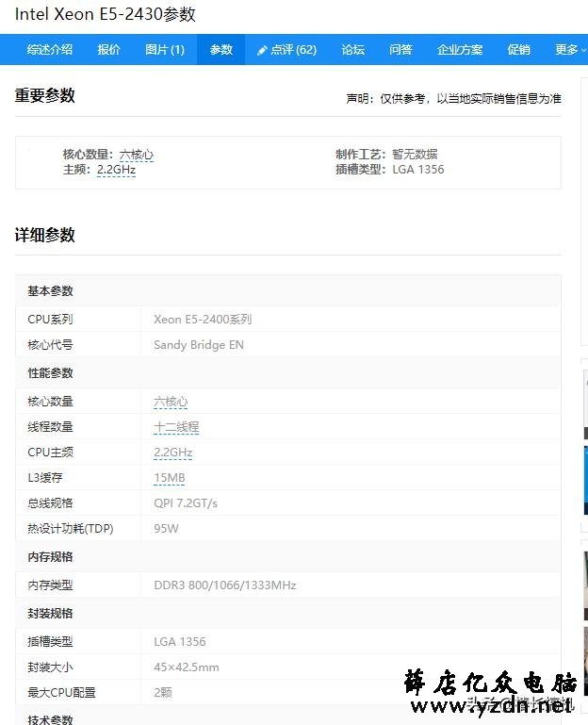Click the 详细参数 heading
This screenshot has width=588, height=725.
pos(44,235)
